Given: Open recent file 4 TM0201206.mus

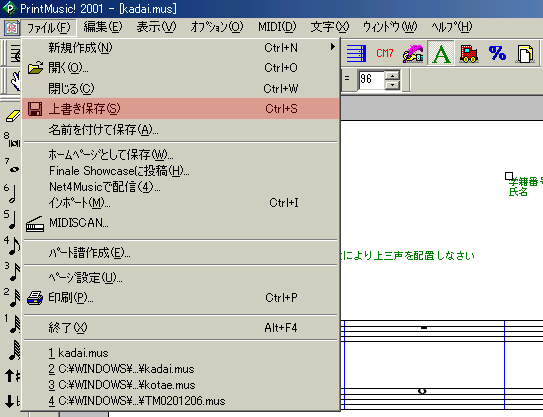Looking at the screenshot, I should [x=180, y=401].
